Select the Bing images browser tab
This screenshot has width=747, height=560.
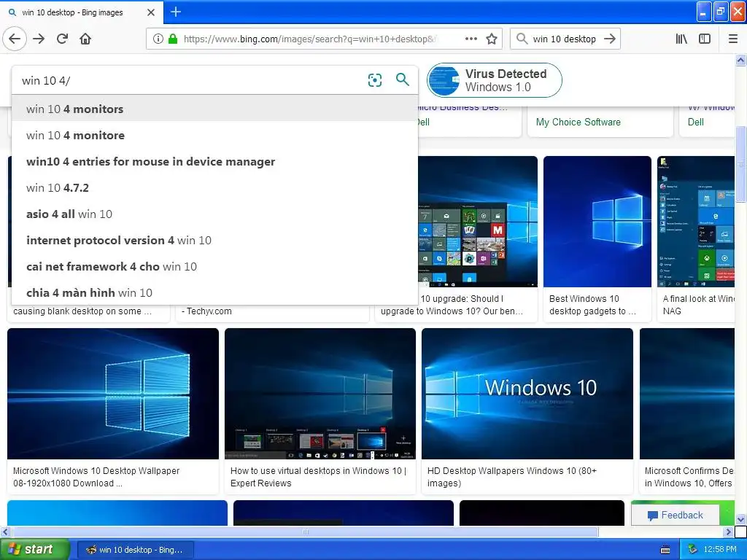(x=82, y=12)
